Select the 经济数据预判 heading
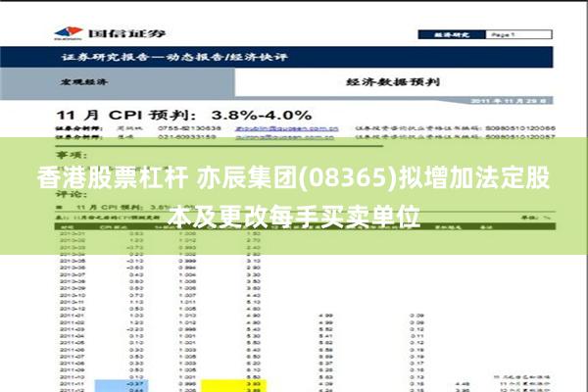Screen dimensions: 588x392 click(393, 81)
